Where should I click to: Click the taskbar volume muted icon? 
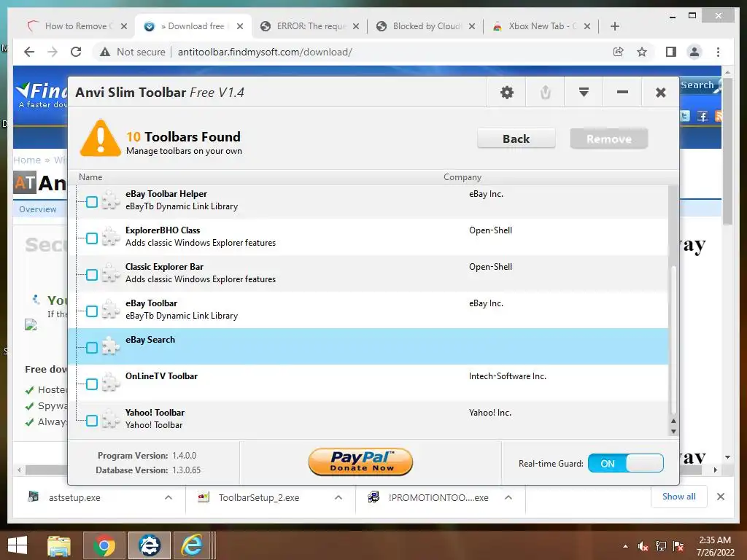[643, 546]
